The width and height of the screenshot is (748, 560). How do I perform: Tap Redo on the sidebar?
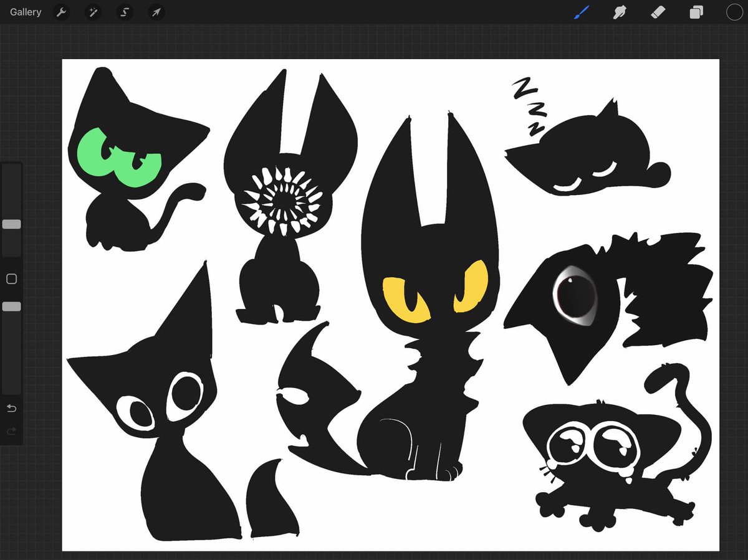(x=12, y=430)
